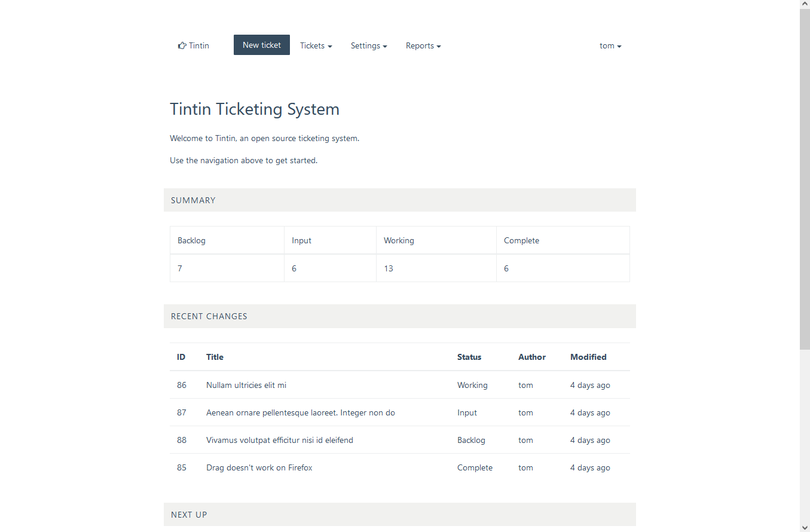Viewport: 810px width, 532px height.
Task: Expand the Settings dropdown menu
Action: [x=368, y=46]
